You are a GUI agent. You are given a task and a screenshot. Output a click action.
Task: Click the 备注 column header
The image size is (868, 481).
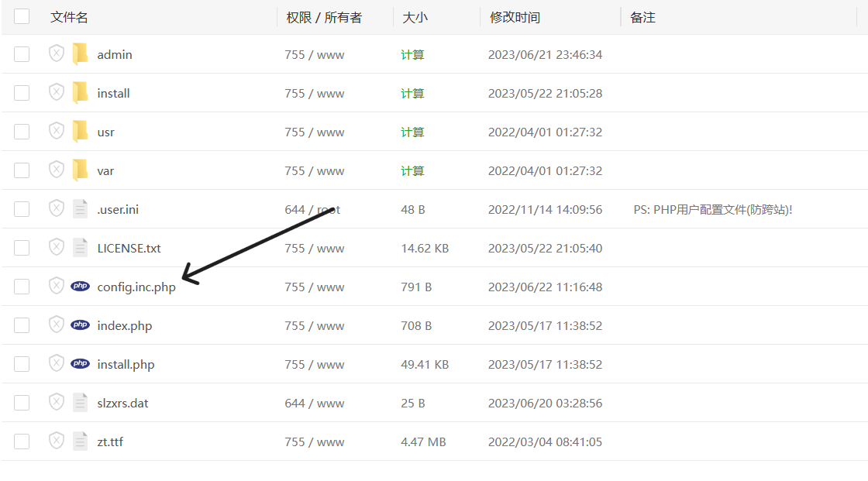click(x=643, y=17)
